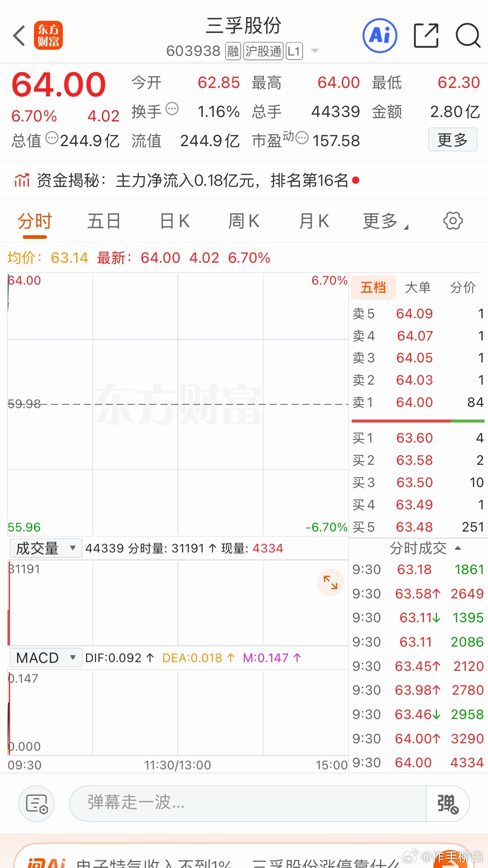Focus the 弹幕走一波 input field
The height and width of the screenshot is (868, 488).
point(248,803)
